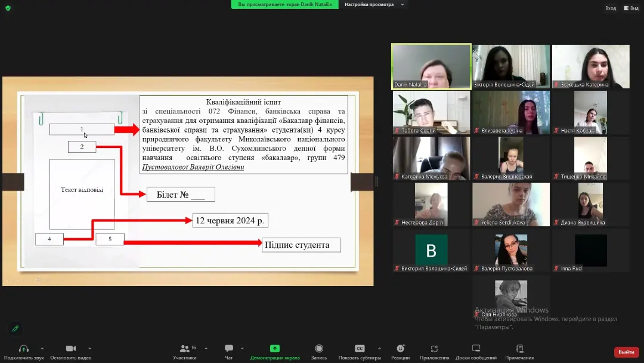
Task: Start recording with the Record icon
Action: coord(319,349)
